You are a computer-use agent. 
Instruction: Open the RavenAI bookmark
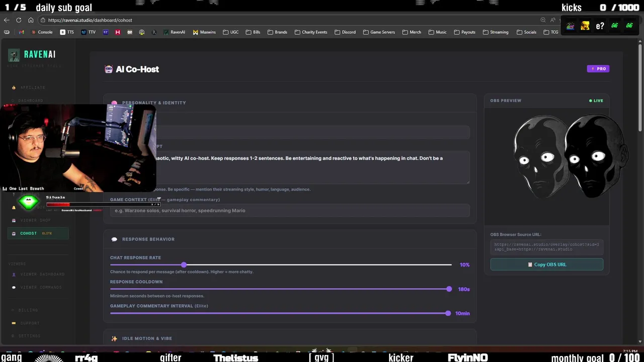click(175, 32)
